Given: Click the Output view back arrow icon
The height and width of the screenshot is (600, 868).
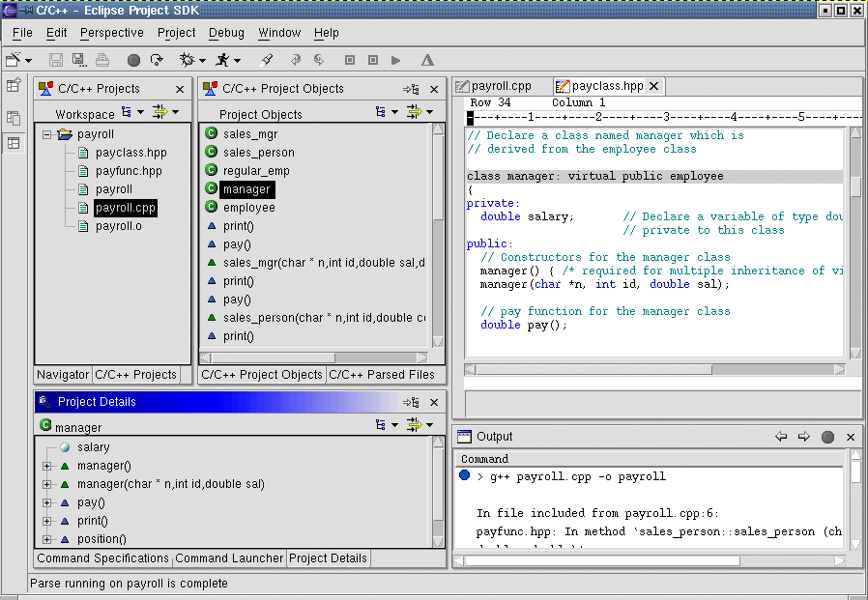Looking at the screenshot, I should click(x=781, y=437).
